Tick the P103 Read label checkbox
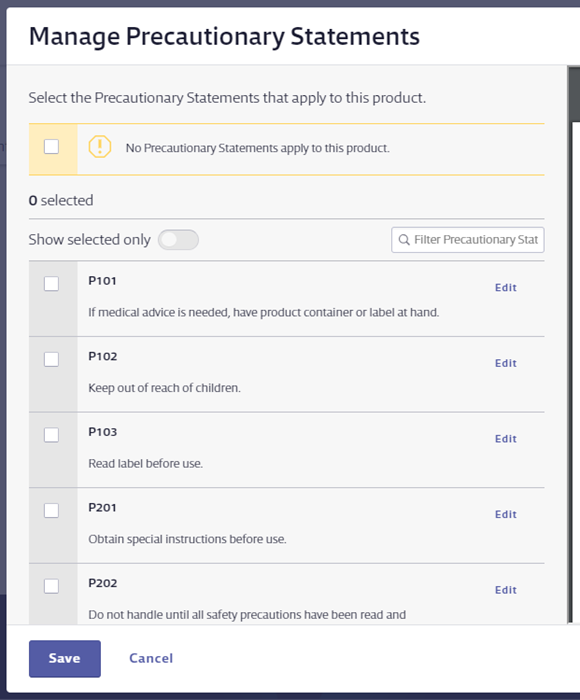Image resolution: width=580 pixels, height=700 pixels. (x=51, y=435)
